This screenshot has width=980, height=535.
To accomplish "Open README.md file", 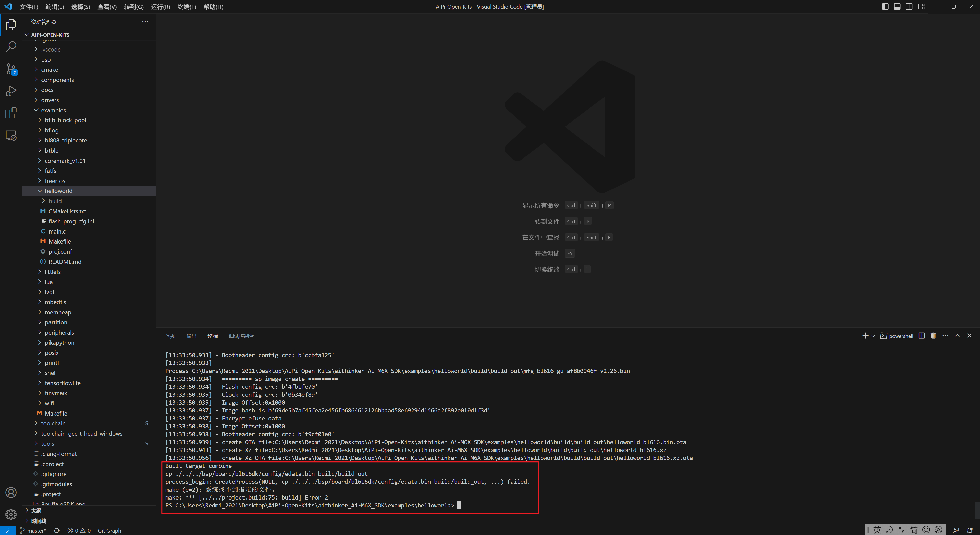I will tap(89, 262).
